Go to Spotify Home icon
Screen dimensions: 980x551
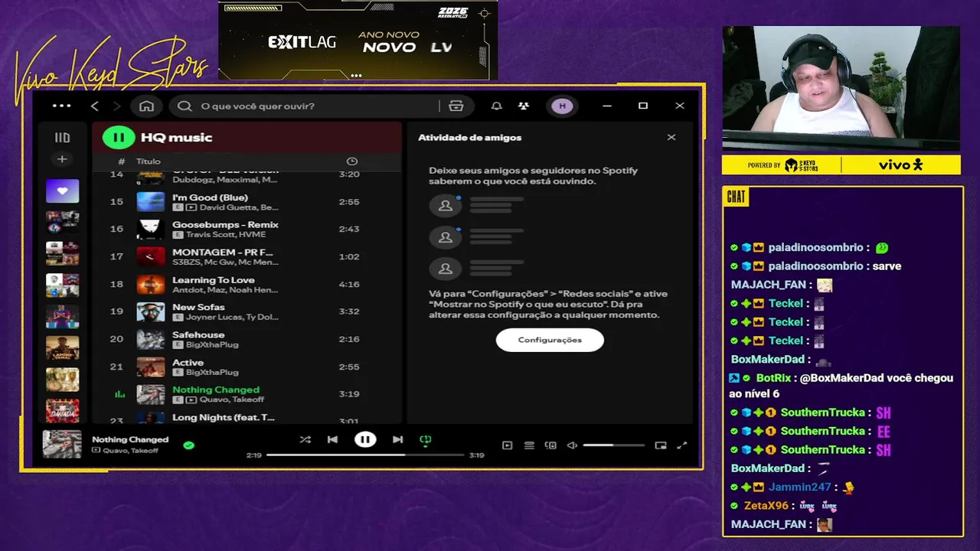pyautogui.click(x=146, y=106)
